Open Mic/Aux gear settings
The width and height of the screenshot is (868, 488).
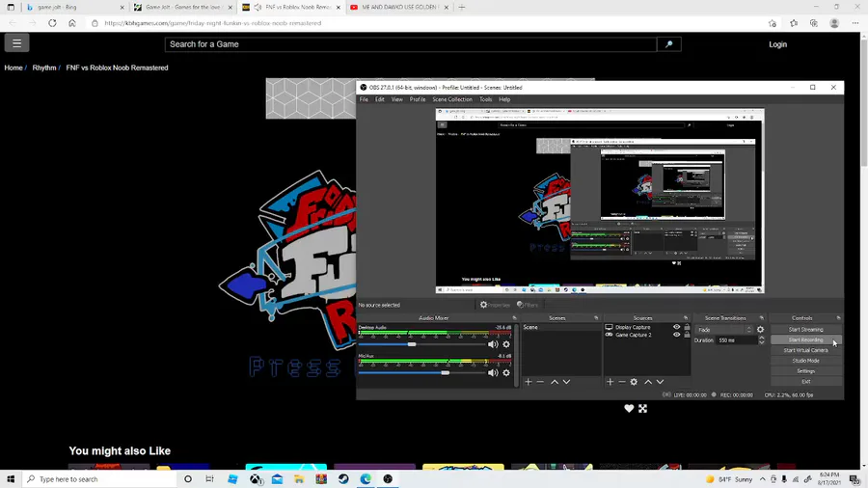tap(506, 373)
